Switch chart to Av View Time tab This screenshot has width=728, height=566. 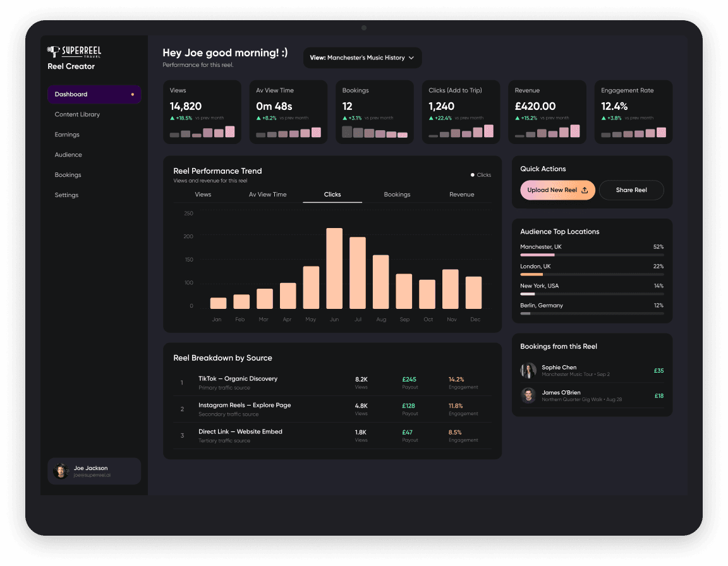coord(267,195)
